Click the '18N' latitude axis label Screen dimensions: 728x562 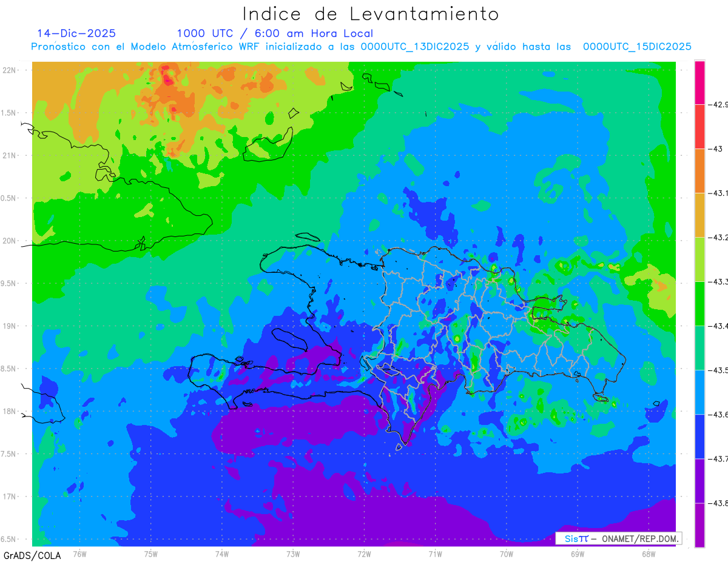[x=10, y=412]
